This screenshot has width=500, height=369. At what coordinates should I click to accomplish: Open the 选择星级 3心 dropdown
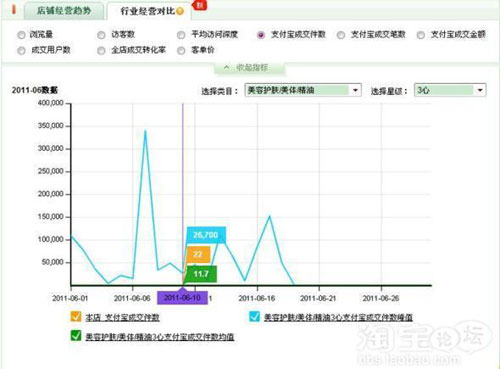point(450,90)
